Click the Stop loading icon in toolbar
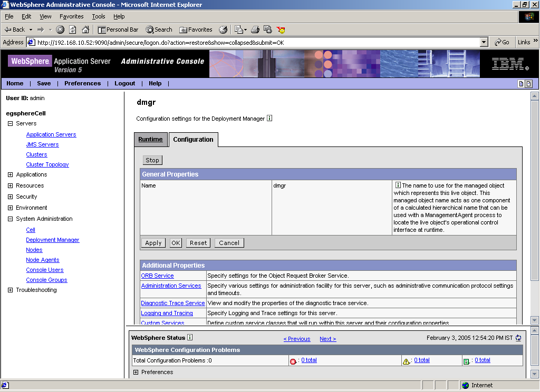This screenshot has width=540, height=392. pyautogui.click(x=60, y=30)
